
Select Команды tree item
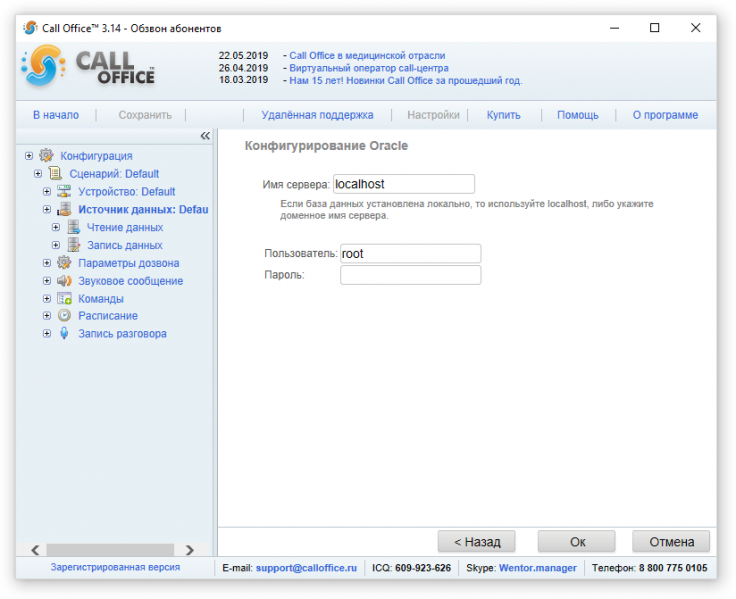coord(101,299)
